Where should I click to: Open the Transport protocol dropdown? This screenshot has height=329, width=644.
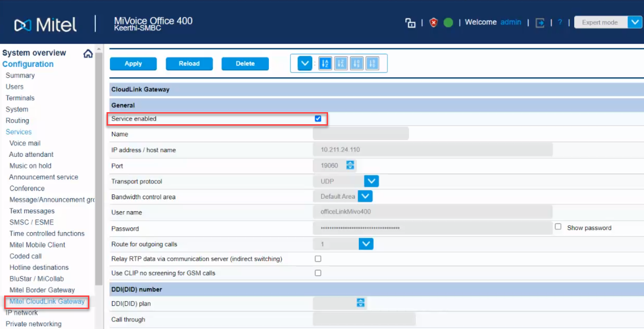click(x=371, y=181)
